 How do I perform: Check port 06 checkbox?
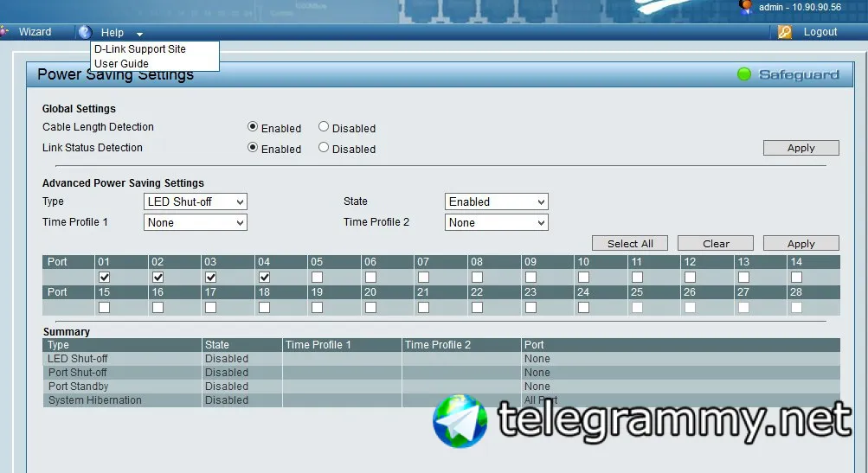coord(371,277)
